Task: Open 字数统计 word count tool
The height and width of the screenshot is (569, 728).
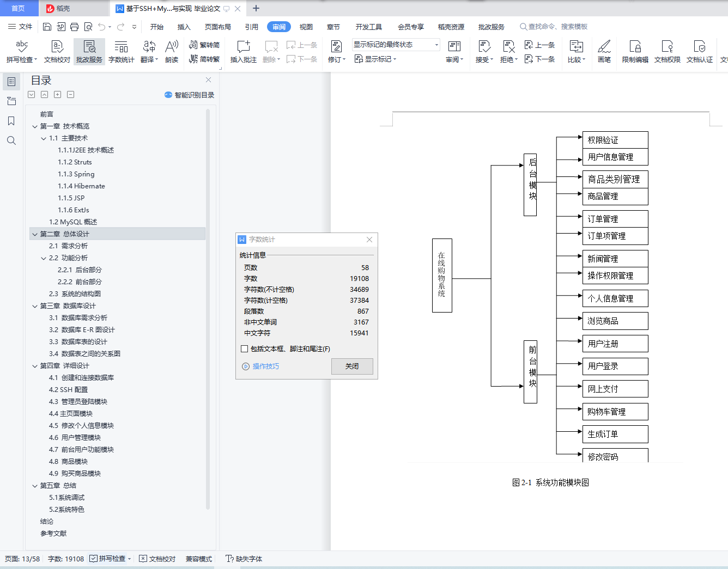Action: [121, 52]
